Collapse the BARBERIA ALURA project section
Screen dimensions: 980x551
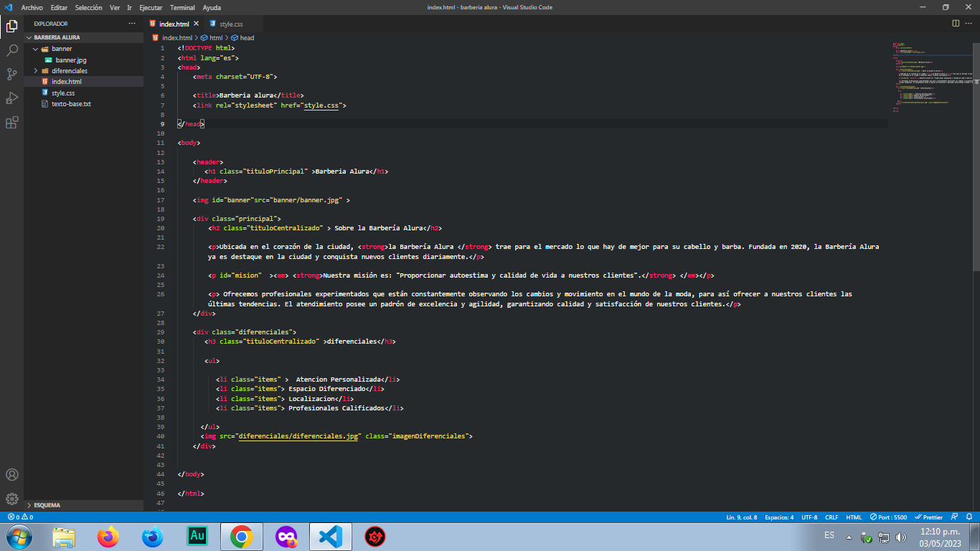(85, 37)
